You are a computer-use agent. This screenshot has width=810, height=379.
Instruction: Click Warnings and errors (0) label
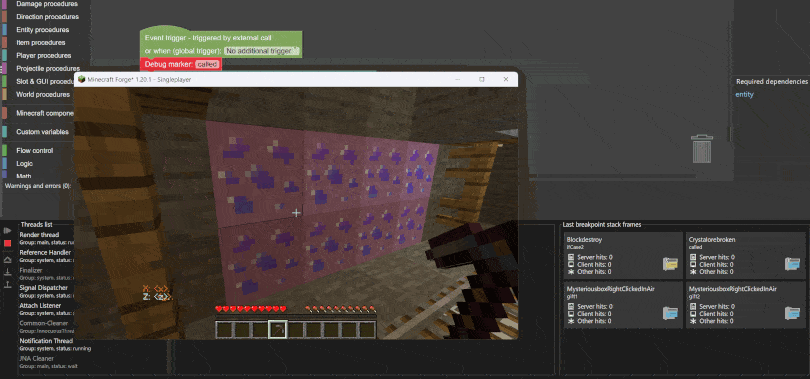tap(38, 185)
